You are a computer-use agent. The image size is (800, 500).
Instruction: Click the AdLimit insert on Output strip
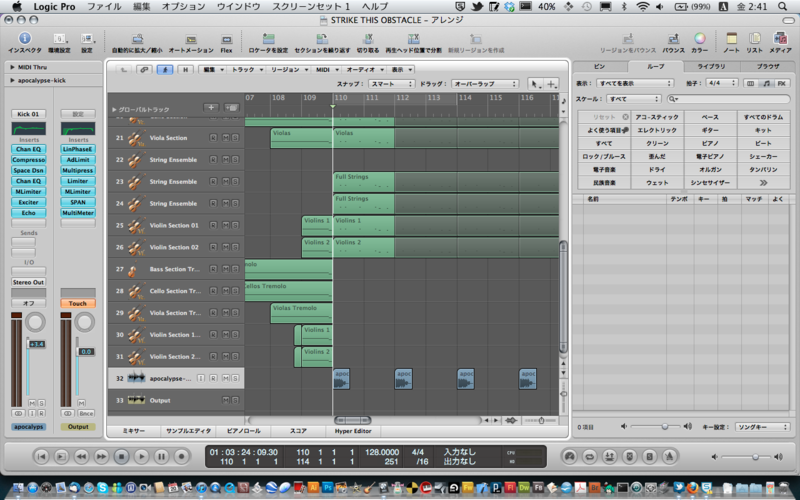tap(78, 160)
